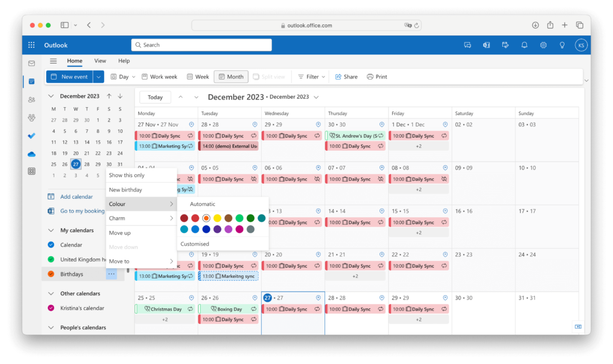Pick yellow colour swatch

click(217, 218)
